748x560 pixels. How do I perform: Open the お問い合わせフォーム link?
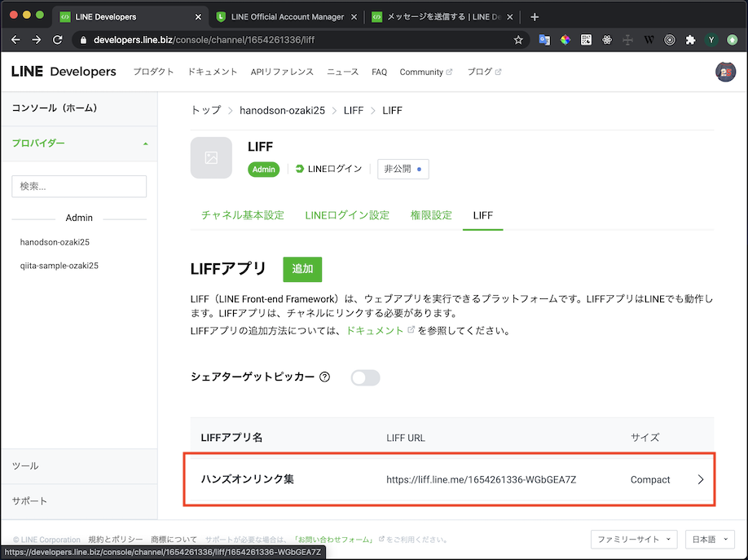pyautogui.click(x=333, y=540)
